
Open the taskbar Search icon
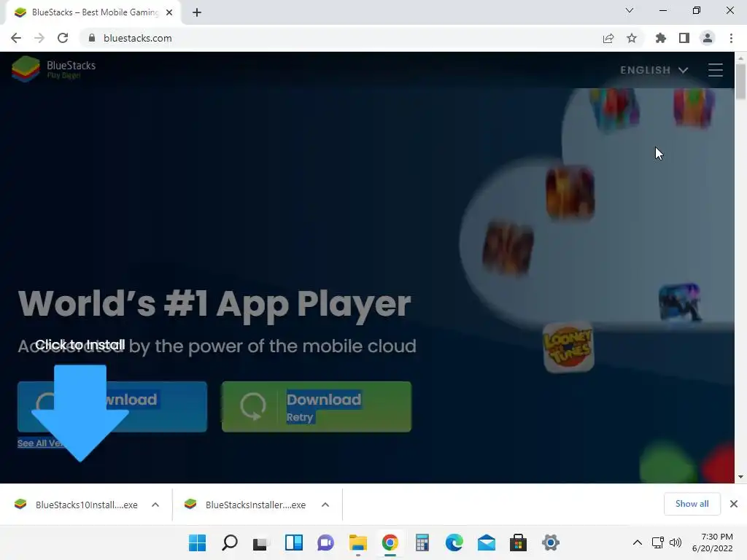point(229,542)
